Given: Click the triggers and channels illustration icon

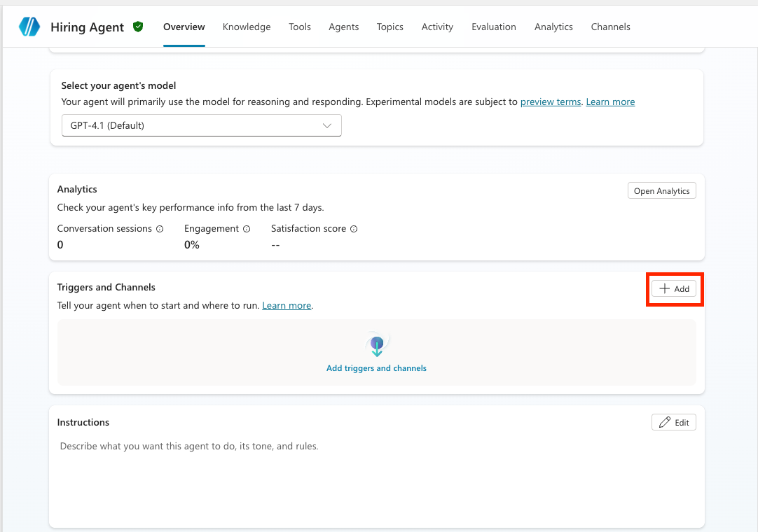Looking at the screenshot, I should pyautogui.click(x=377, y=345).
